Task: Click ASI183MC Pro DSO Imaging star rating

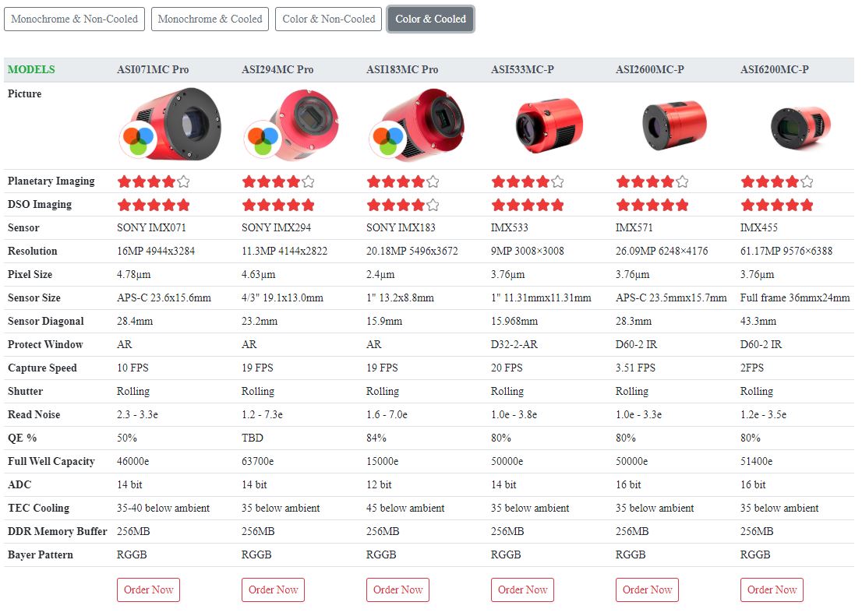Action: click(403, 205)
